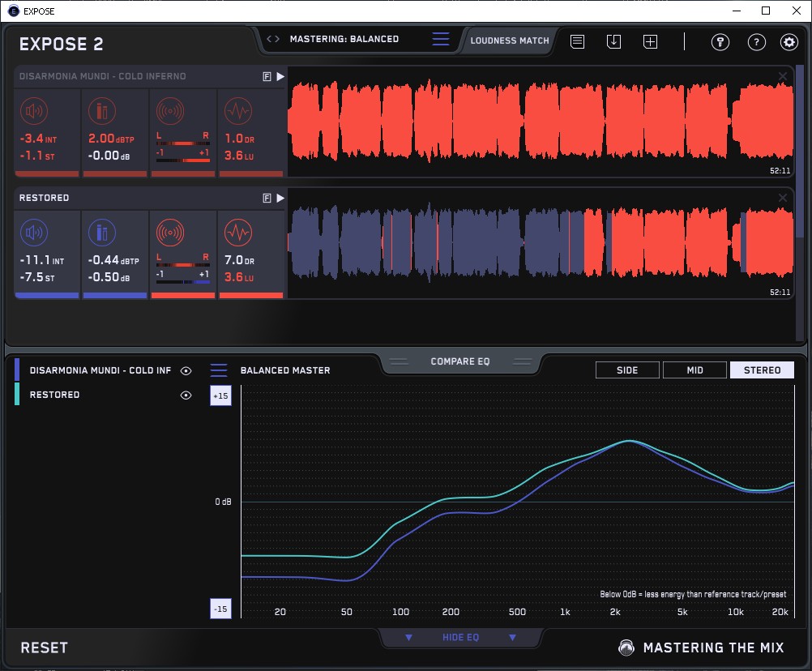Click the +15 EQ range box
This screenshot has height=671, width=812.
click(220, 396)
